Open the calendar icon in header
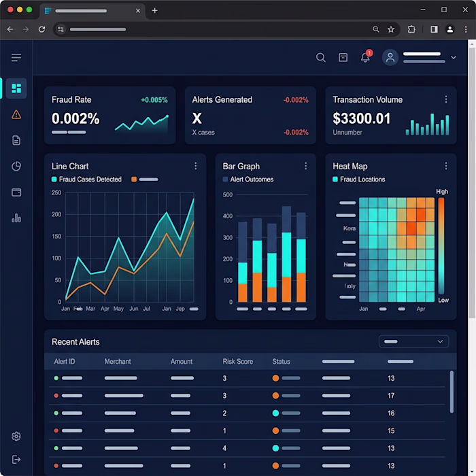This screenshot has height=476, width=476. (343, 57)
